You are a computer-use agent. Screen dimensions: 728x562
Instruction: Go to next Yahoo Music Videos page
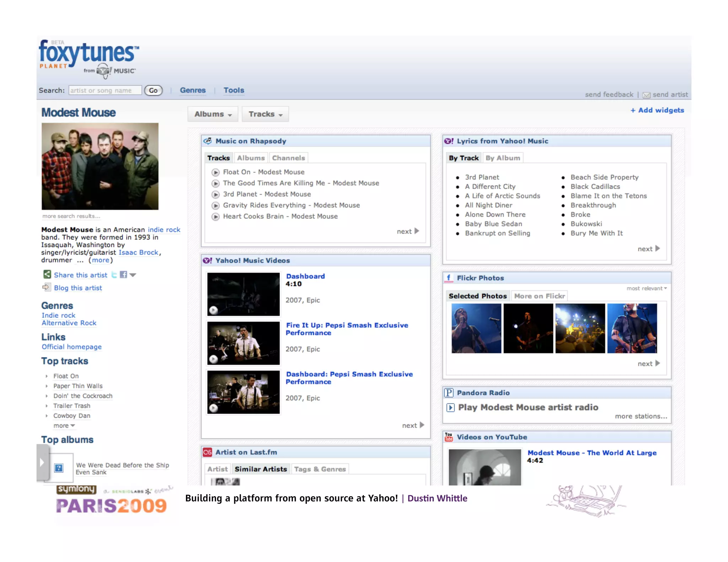pyautogui.click(x=413, y=425)
